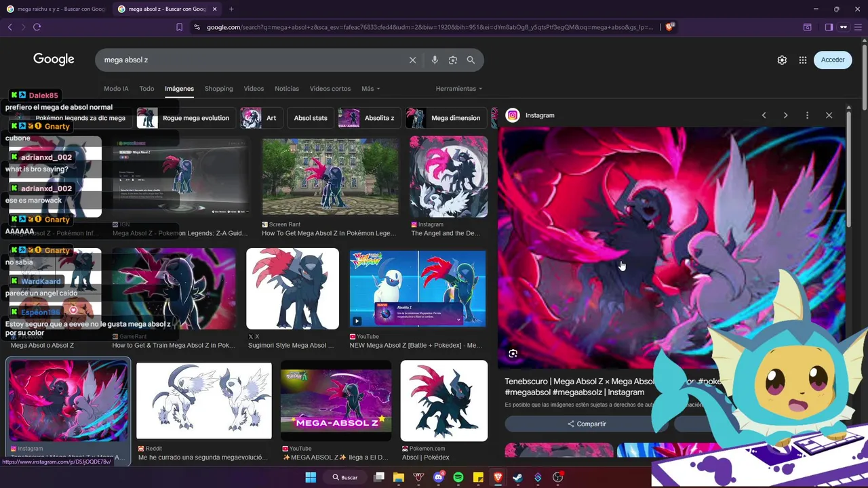This screenshot has width=868, height=488.
Task: Reload the current page
Action: click(37, 27)
